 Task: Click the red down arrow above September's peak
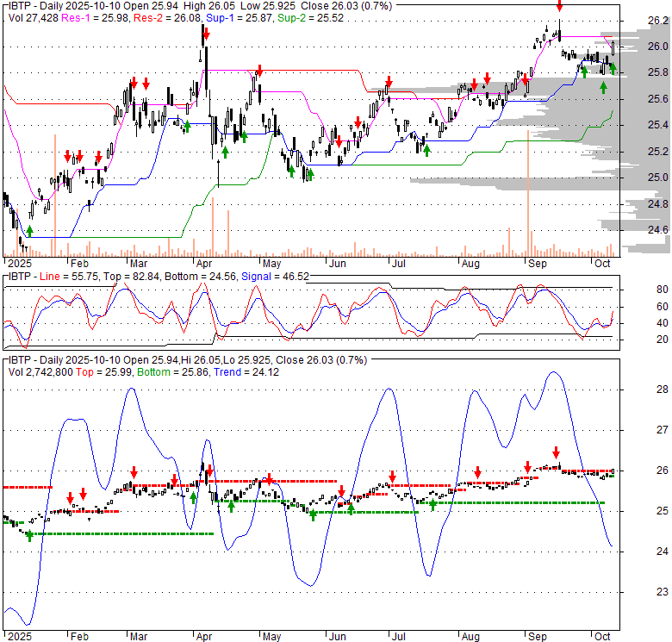[559, 6]
